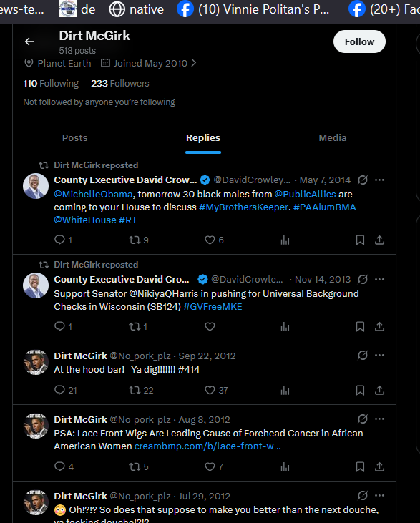Share the Lace Front Wigs post
Viewport: 420px width, 523px height.
click(x=379, y=466)
